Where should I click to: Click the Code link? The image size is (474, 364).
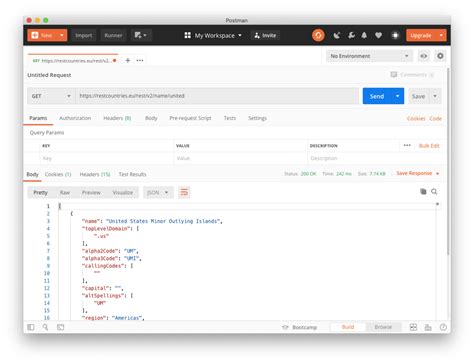click(435, 118)
